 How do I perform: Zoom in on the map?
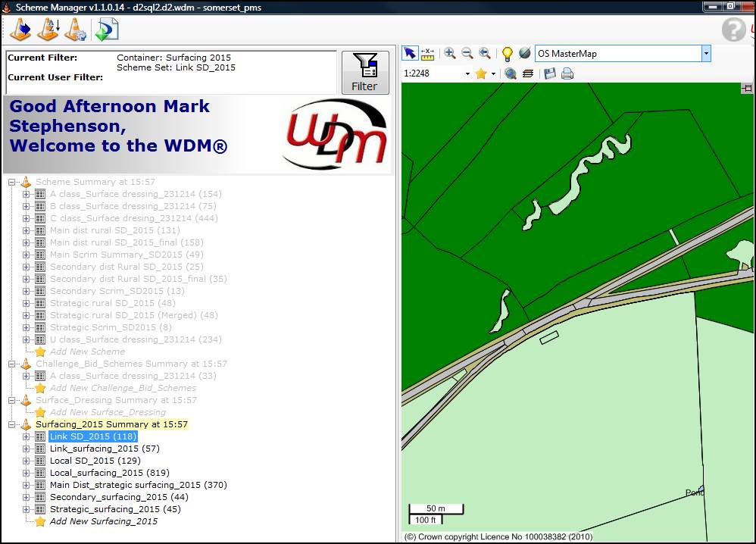(450, 54)
